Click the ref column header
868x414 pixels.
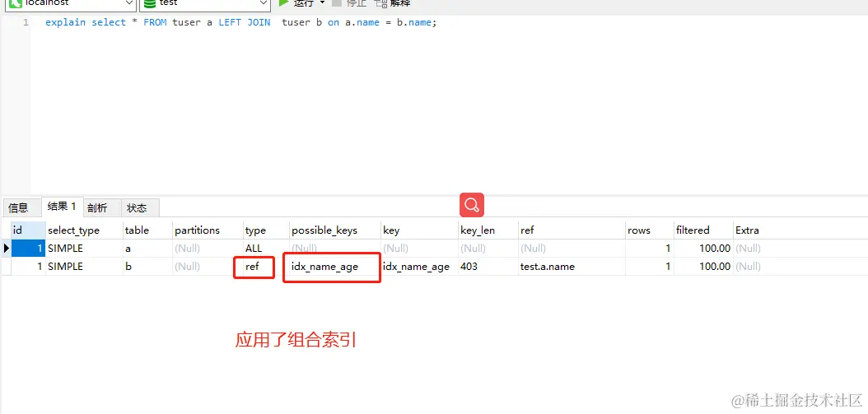click(x=572, y=230)
